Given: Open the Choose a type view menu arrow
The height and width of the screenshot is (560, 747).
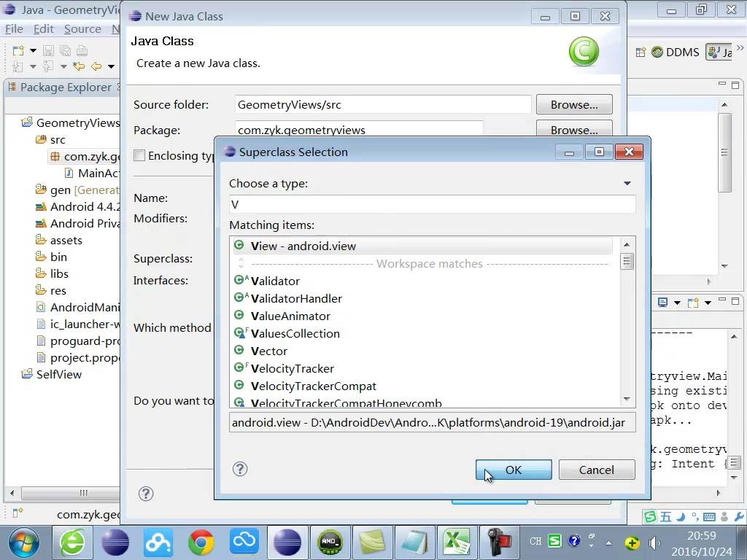Looking at the screenshot, I should coord(627,183).
